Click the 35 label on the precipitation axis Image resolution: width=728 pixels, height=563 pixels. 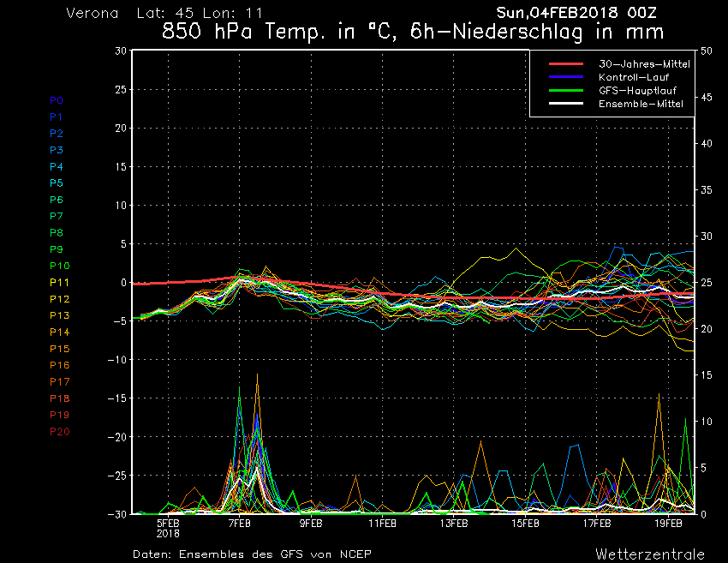(707, 190)
